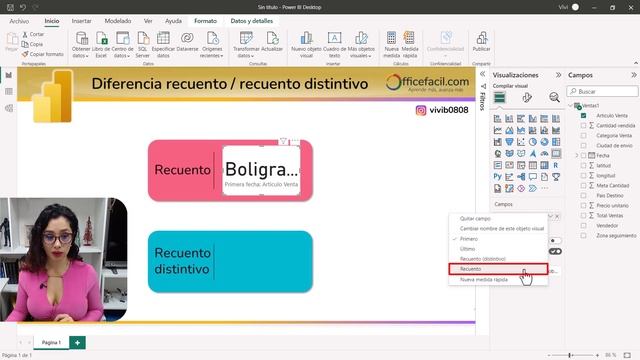Expand the Filtros pane

(482, 74)
